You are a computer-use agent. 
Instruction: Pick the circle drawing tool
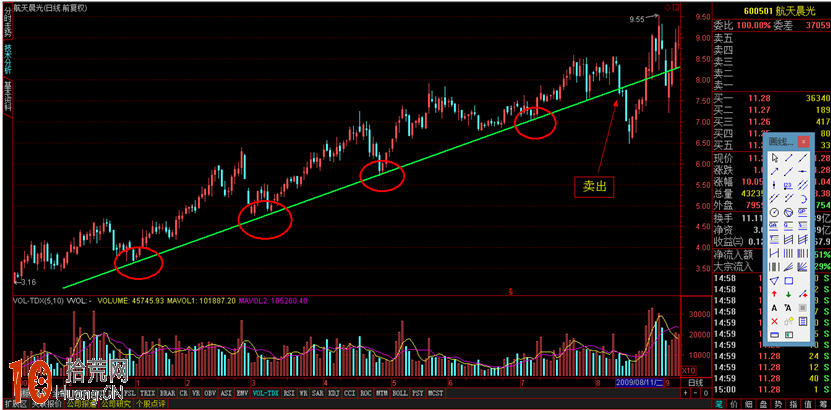tap(774, 212)
